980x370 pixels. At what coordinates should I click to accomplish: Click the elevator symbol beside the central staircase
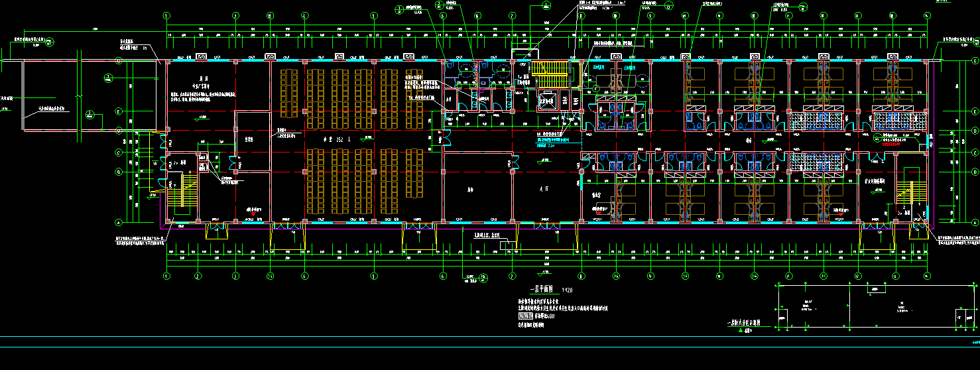tap(548, 102)
